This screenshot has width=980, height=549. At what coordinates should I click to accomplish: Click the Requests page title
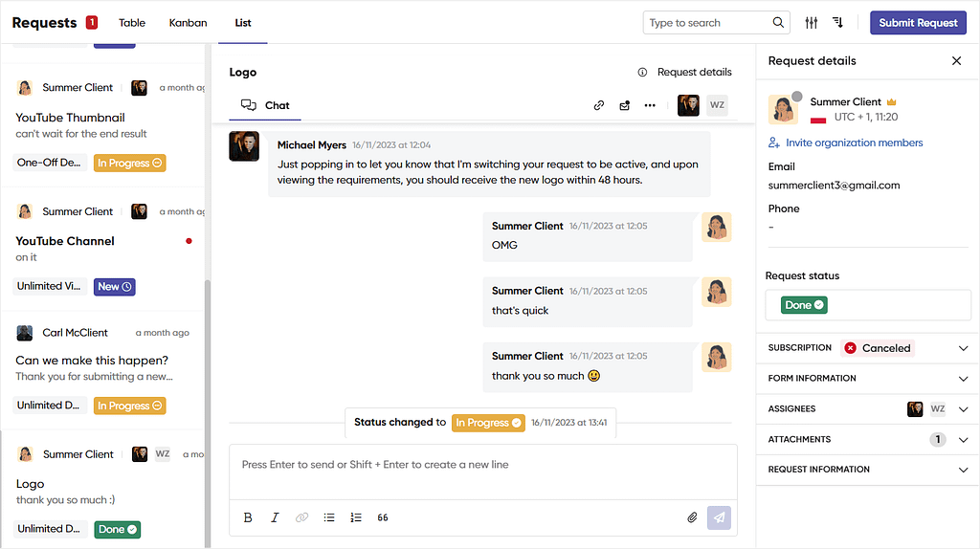(x=44, y=23)
